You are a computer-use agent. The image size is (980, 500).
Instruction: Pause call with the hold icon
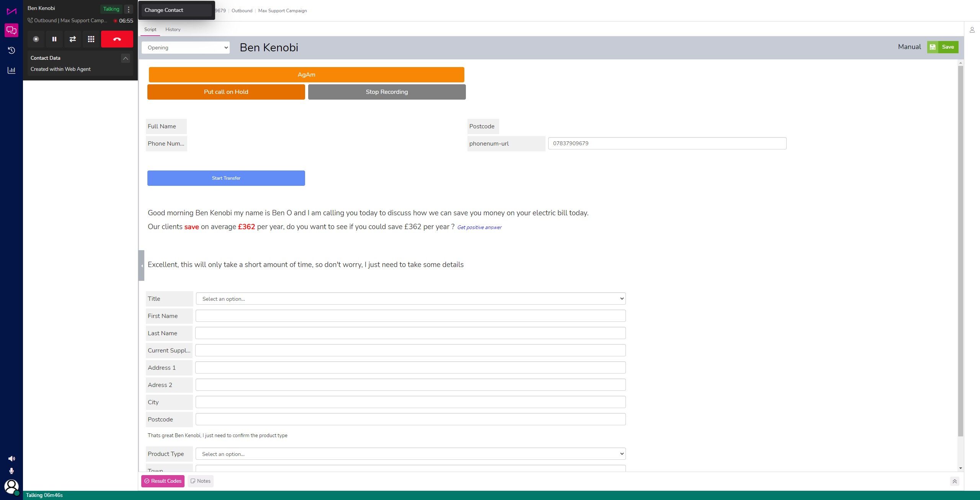(54, 39)
